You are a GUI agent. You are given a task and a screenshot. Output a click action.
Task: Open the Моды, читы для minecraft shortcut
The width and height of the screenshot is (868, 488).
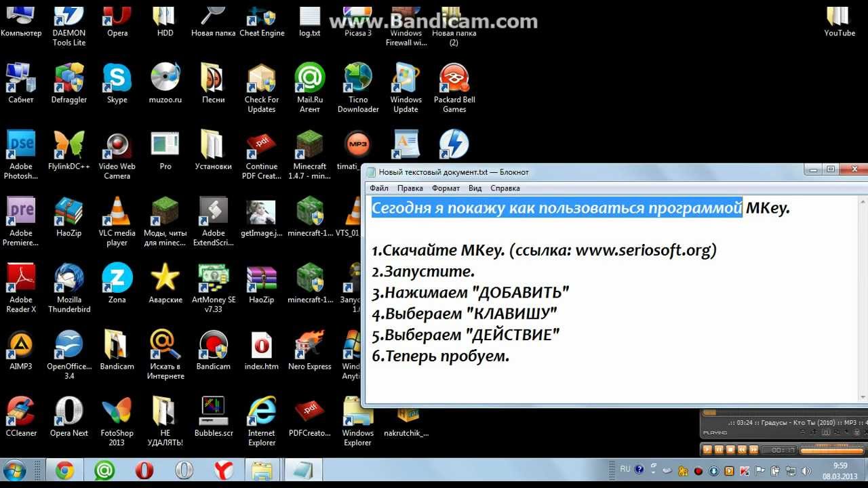point(165,221)
